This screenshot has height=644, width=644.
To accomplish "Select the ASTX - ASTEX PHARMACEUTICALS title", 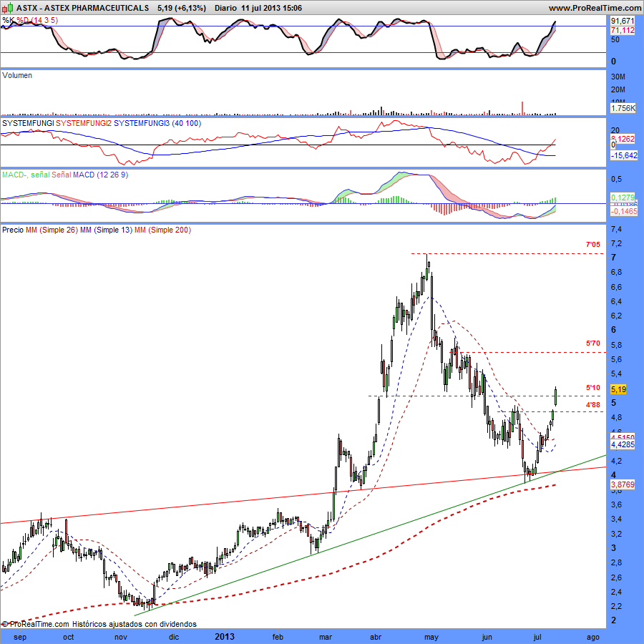I will pos(82,8).
